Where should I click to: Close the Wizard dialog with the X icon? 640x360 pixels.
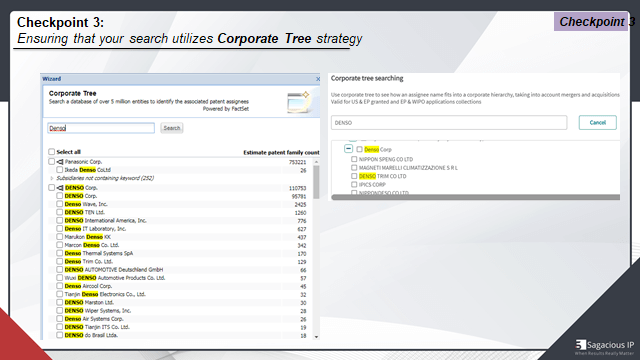point(318,79)
